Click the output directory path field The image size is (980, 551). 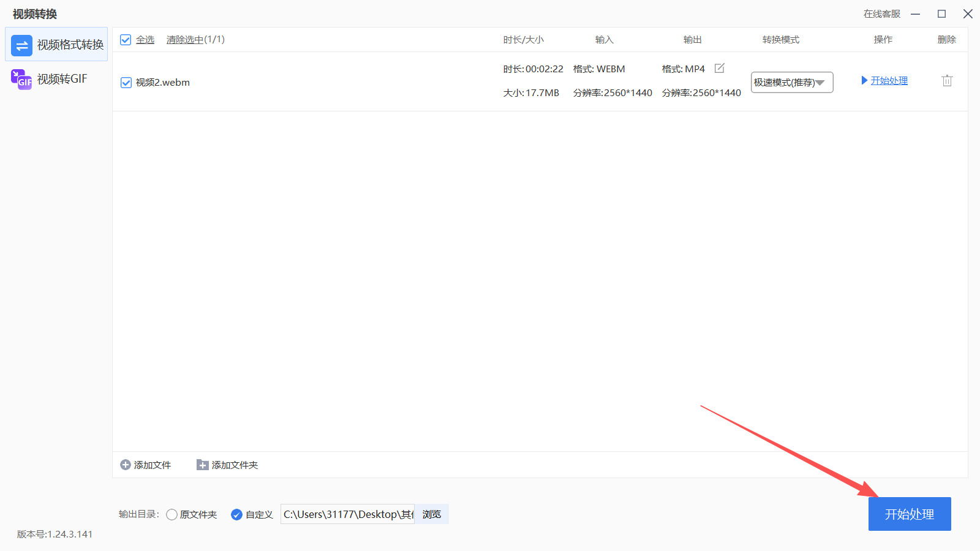tap(347, 514)
